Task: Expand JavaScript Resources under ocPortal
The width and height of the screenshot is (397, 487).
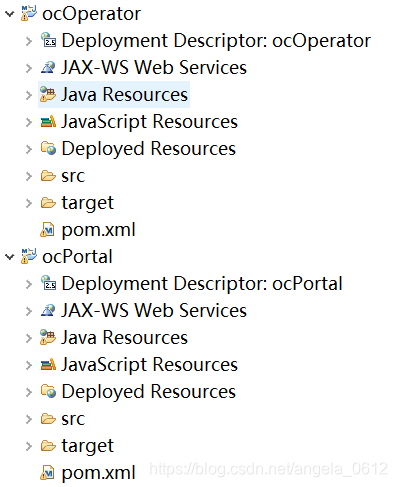Action: click(x=29, y=365)
